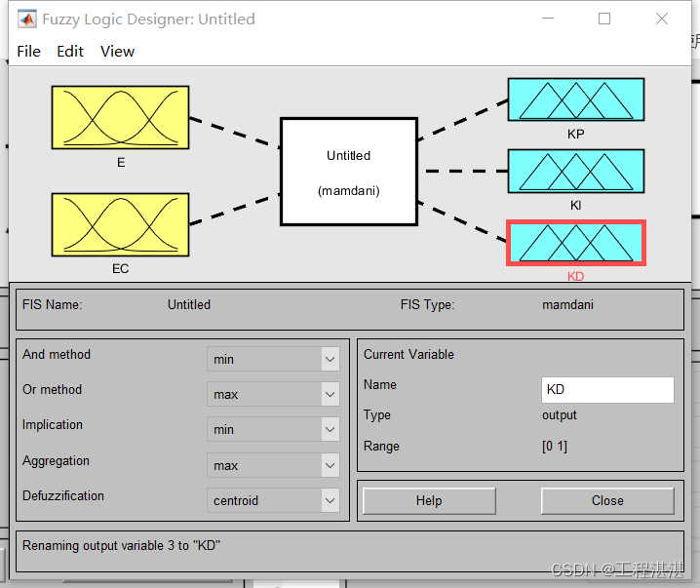Click the 'EC' label under input block

tap(120, 269)
